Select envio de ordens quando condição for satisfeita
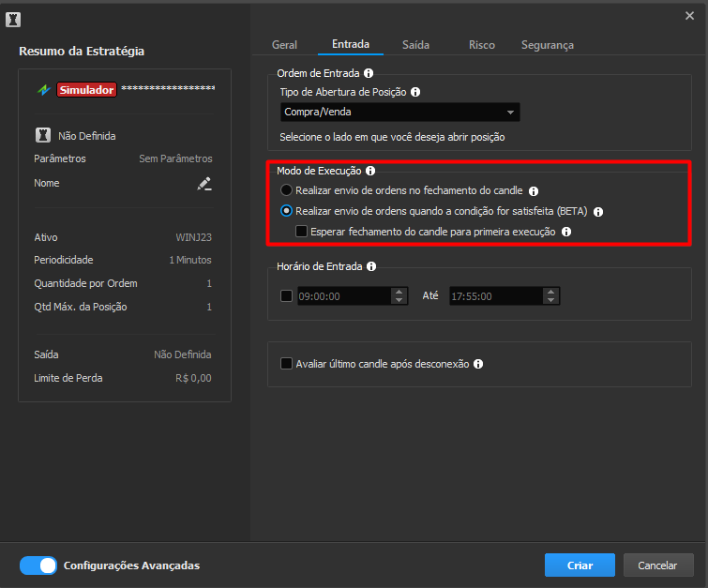708x588 pixels. click(286, 211)
